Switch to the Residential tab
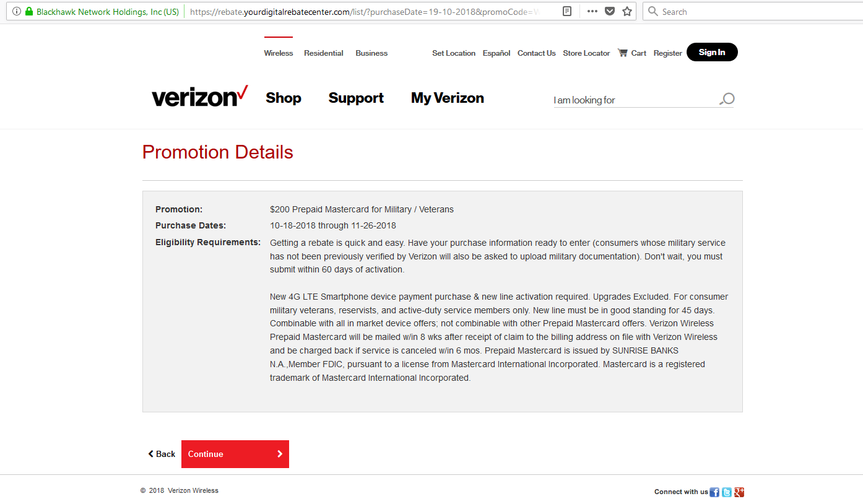 point(323,53)
